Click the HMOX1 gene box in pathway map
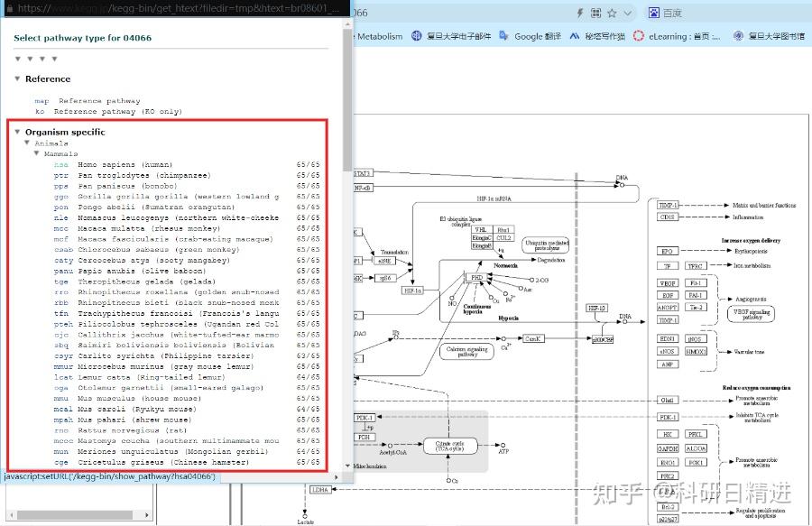This screenshot has width=812, height=526. [x=696, y=351]
